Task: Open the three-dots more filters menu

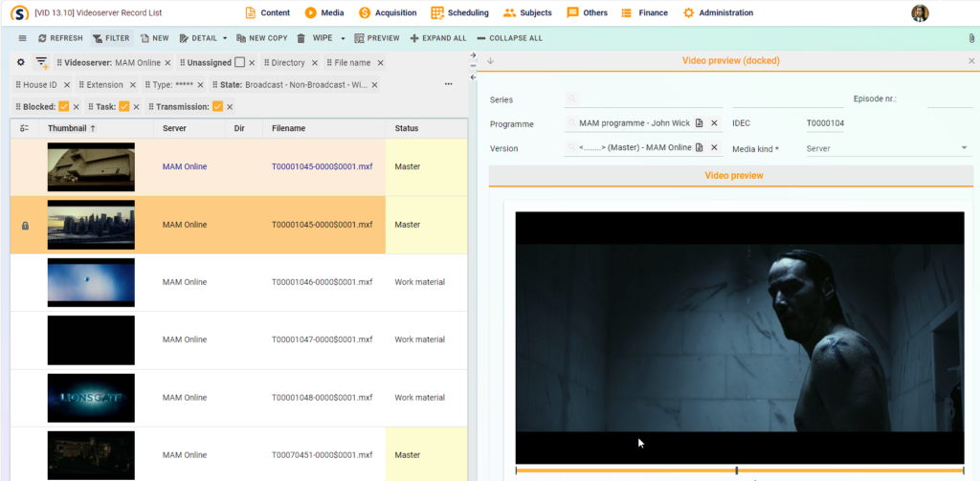Action: [448, 84]
